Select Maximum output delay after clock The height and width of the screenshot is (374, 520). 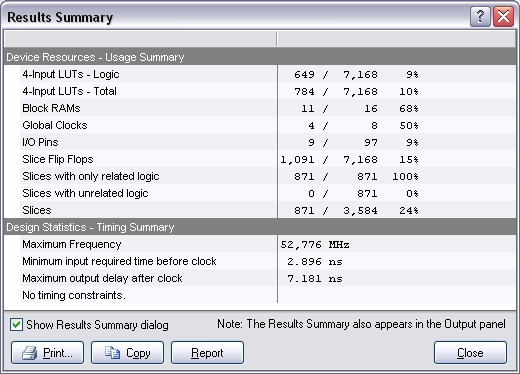click(x=102, y=278)
